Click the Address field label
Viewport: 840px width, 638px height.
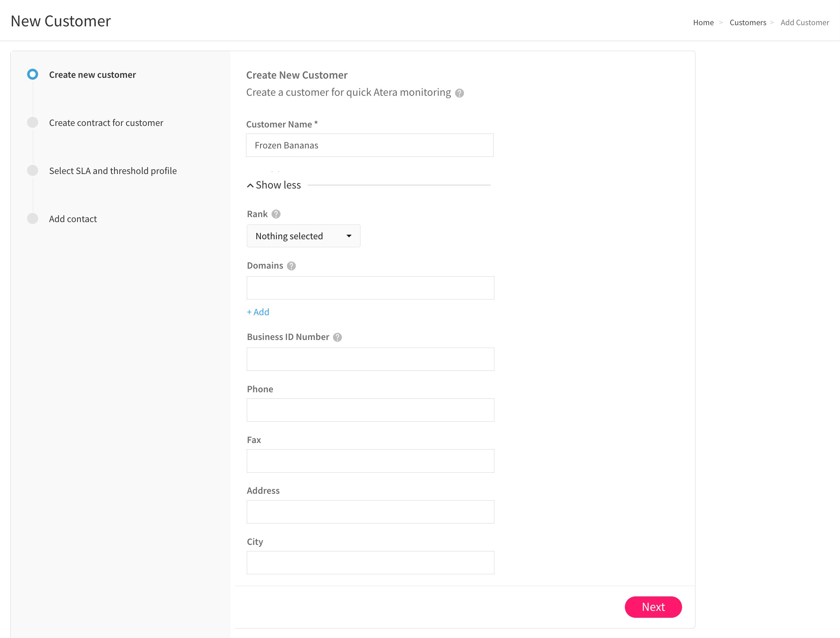pos(263,491)
